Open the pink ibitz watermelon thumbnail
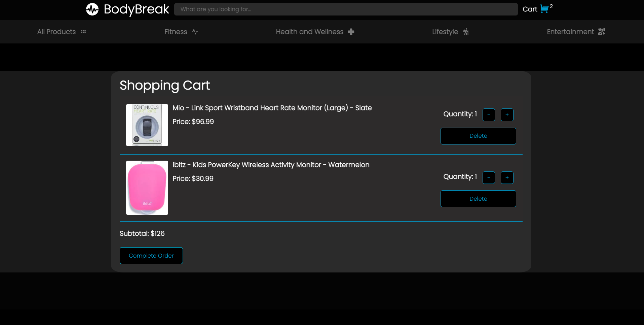The height and width of the screenshot is (325, 644). 147,188
